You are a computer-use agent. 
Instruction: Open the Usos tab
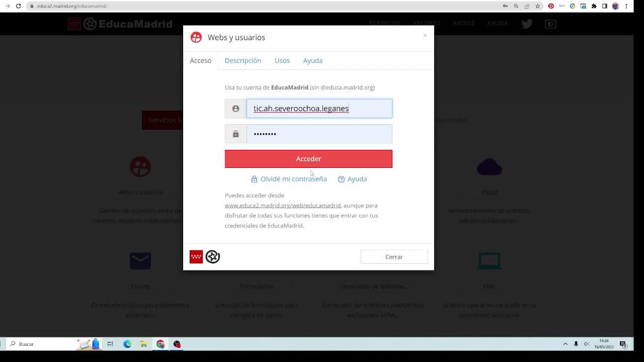282,60
